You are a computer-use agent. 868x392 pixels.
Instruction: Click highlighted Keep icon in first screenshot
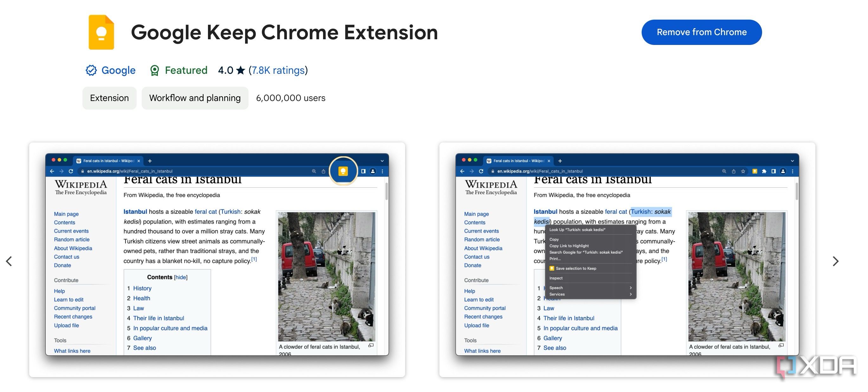[343, 171]
